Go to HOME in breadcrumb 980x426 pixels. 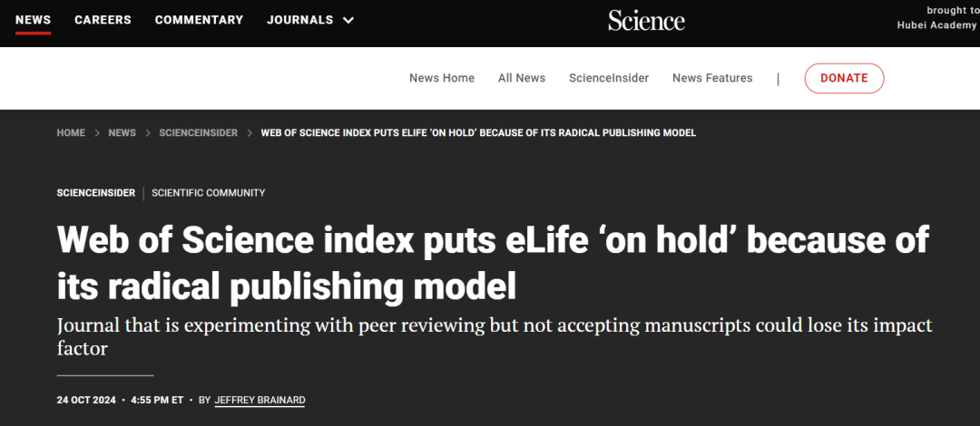tap(72, 133)
